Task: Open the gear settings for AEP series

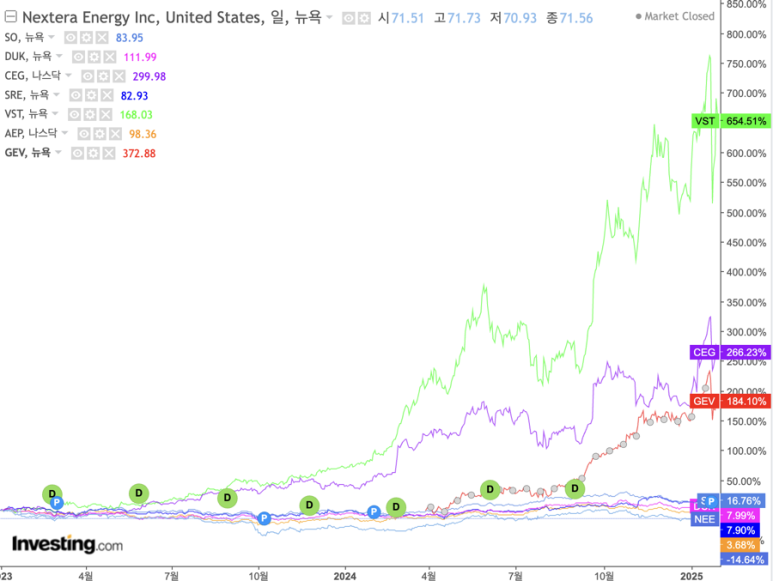Action: click(100, 134)
